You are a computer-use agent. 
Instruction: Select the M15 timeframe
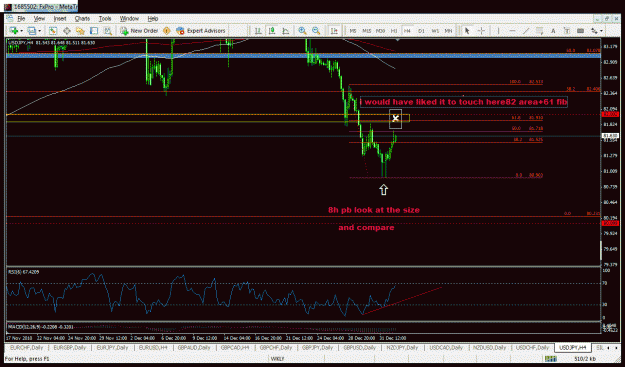(367, 31)
